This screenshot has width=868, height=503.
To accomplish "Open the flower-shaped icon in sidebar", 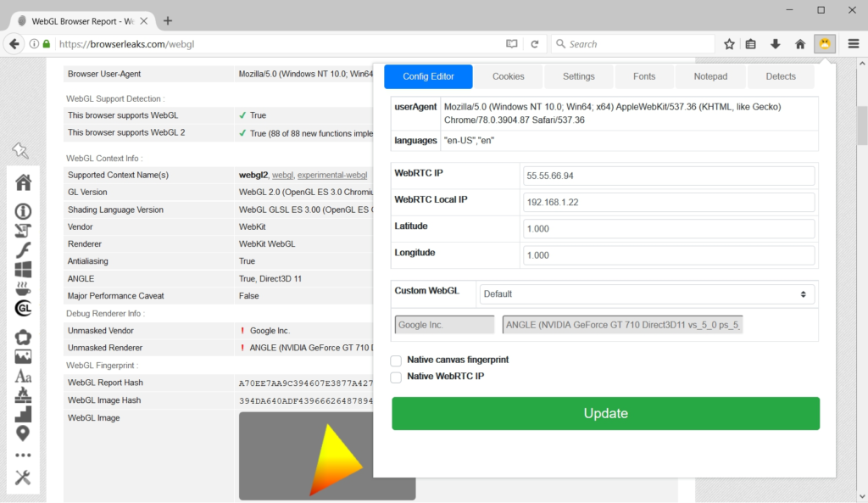I will tap(23, 338).
